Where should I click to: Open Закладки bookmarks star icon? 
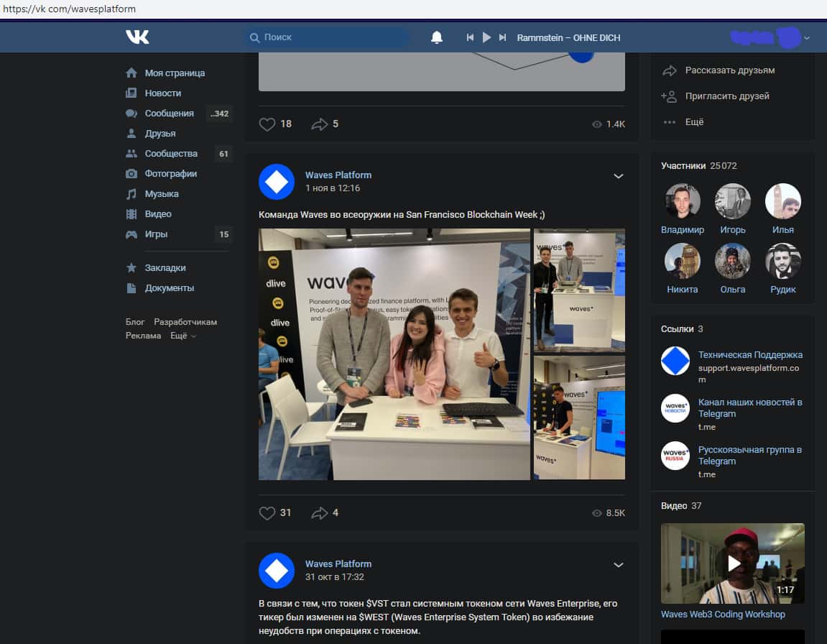pyautogui.click(x=131, y=268)
